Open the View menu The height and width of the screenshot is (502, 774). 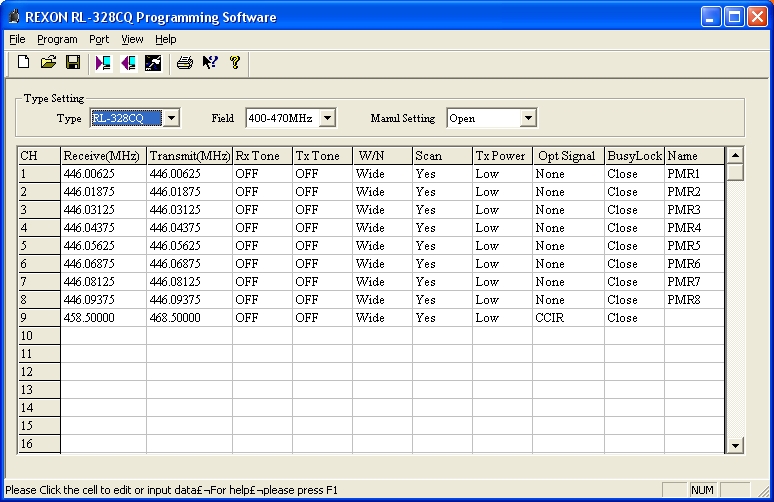132,39
